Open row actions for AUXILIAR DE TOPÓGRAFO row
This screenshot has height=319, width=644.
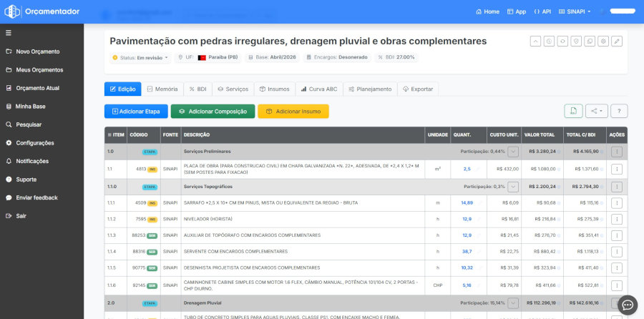pos(617,235)
